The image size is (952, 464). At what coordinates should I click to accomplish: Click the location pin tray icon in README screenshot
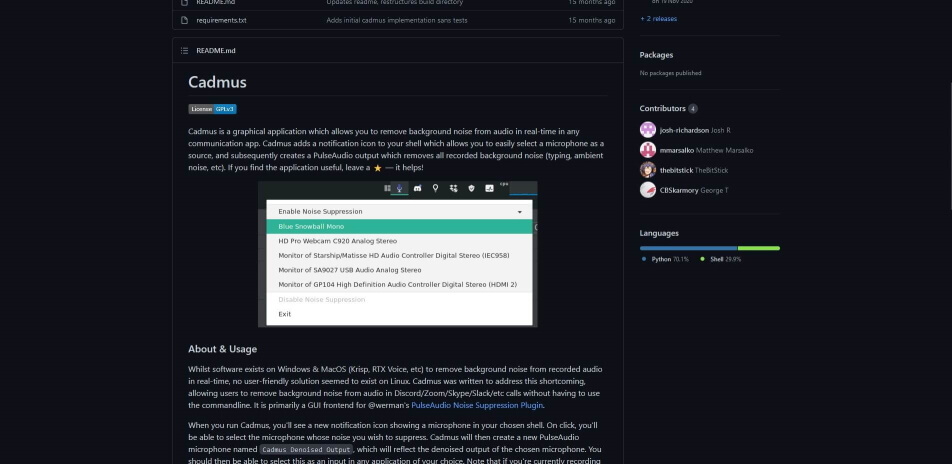coord(435,188)
